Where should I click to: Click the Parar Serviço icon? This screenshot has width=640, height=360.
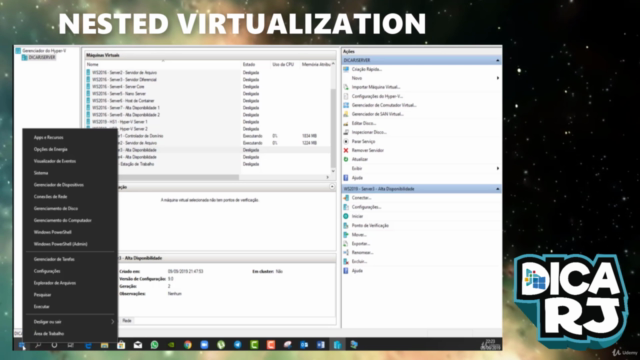click(x=346, y=141)
